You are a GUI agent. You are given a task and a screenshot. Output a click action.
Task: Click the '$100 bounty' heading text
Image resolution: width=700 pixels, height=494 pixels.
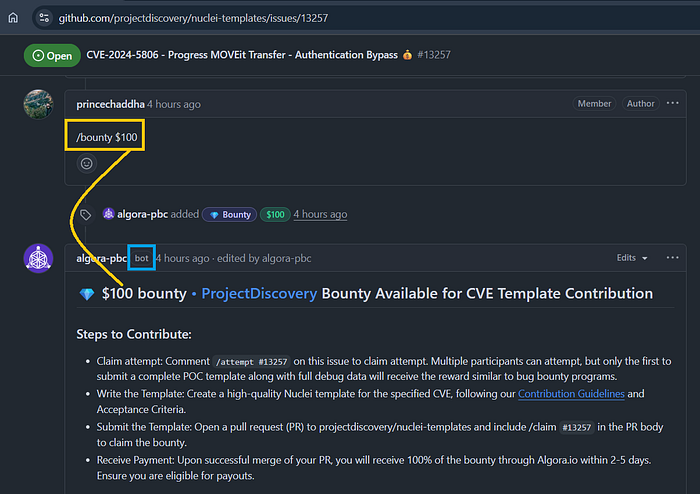pyautogui.click(x=144, y=293)
